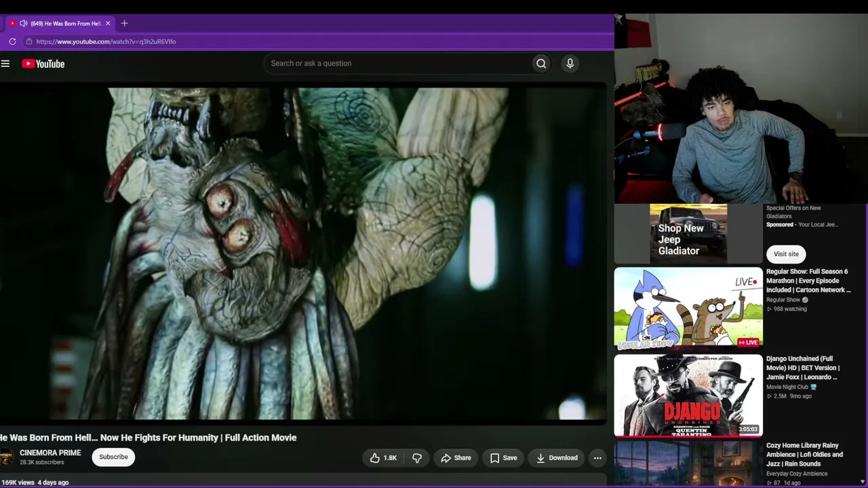Image resolution: width=868 pixels, height=488 pixels.
Task: Click the 169K views text
Action: point(18,483)
